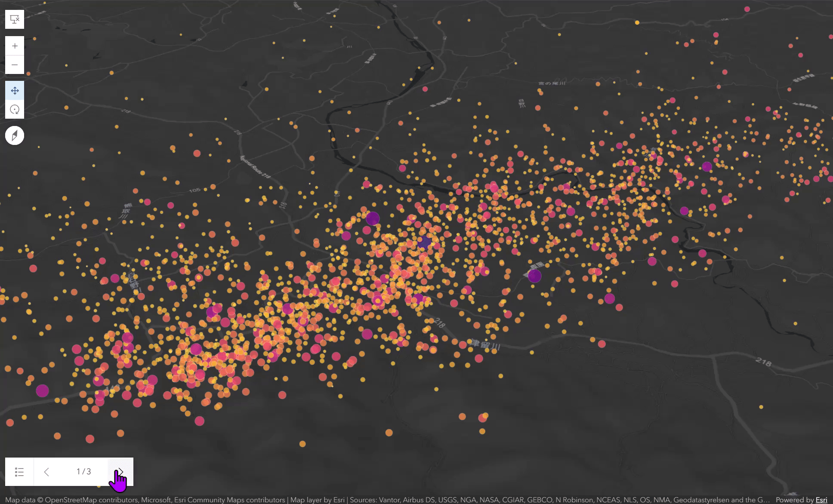Click the 1 / 3 slide counter
Viewport: 833px width, 504px height.
point(83,472)
